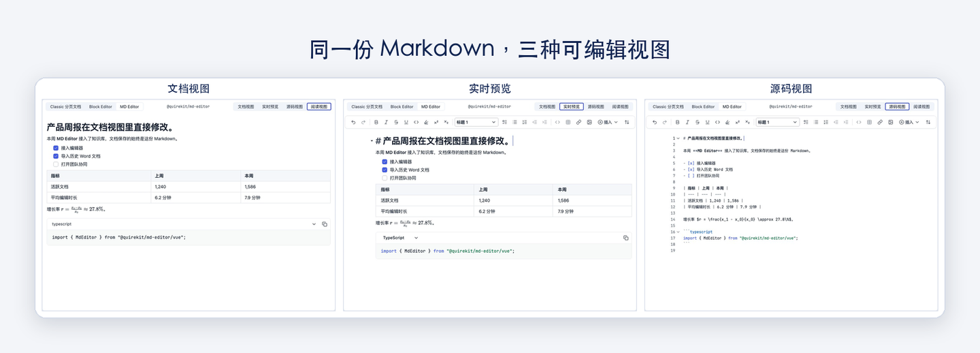Screen dimensions: 980x353
Task: Insert a numbered list in the 源码视图 panel
Action: tap(826, 122)
